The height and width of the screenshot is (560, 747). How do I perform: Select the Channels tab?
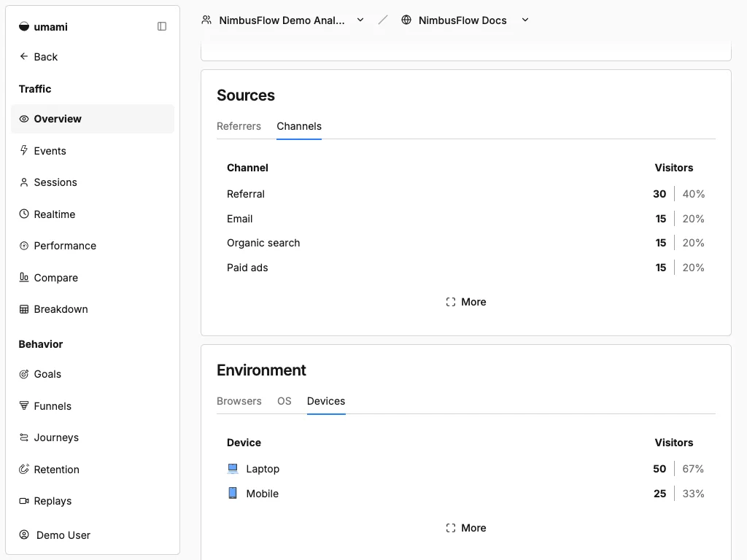pos(299,126)
